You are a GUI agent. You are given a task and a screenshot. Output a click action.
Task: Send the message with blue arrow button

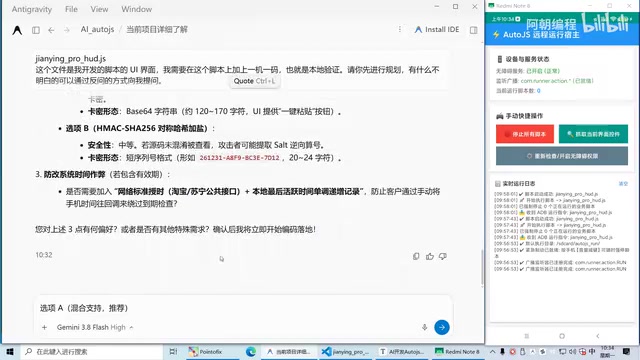pos(442,327)
